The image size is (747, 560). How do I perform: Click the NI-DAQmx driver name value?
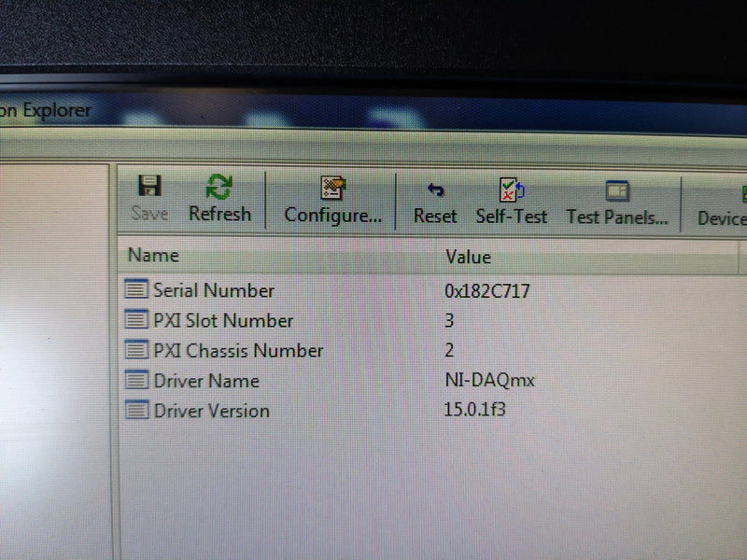tap(490, 381)
